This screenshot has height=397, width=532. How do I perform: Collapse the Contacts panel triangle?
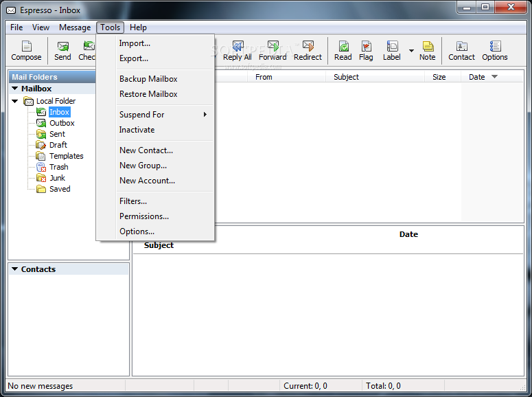pos(14,269)
